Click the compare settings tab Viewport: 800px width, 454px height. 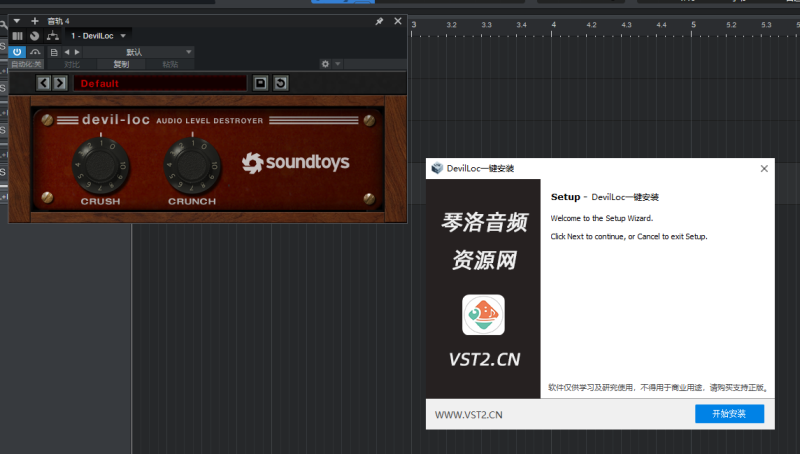tap(72, 64)
